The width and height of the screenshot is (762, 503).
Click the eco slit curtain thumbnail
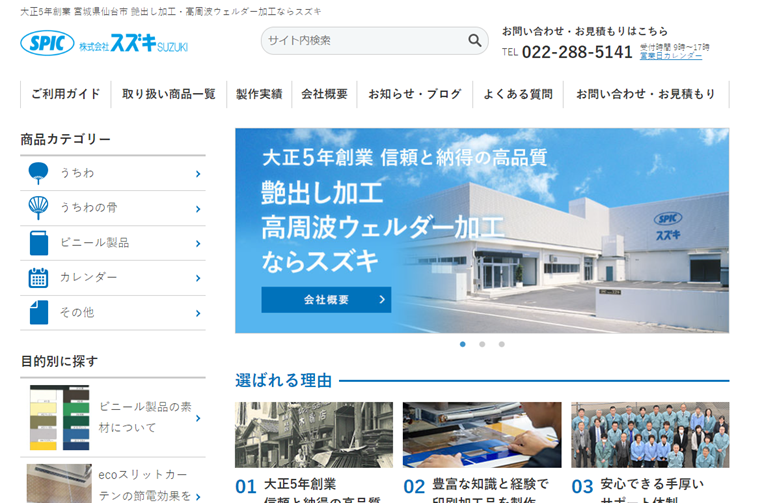(x=59, y=483)
